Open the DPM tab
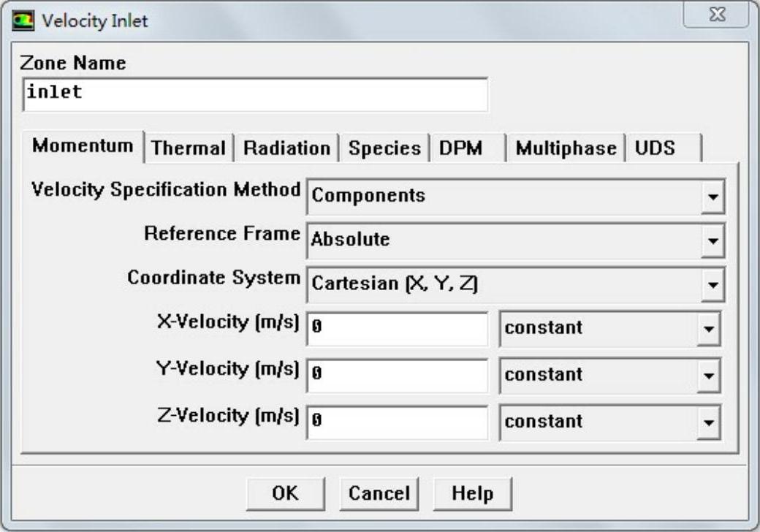Screen dimensions: 760x532 tap(460, 148)
